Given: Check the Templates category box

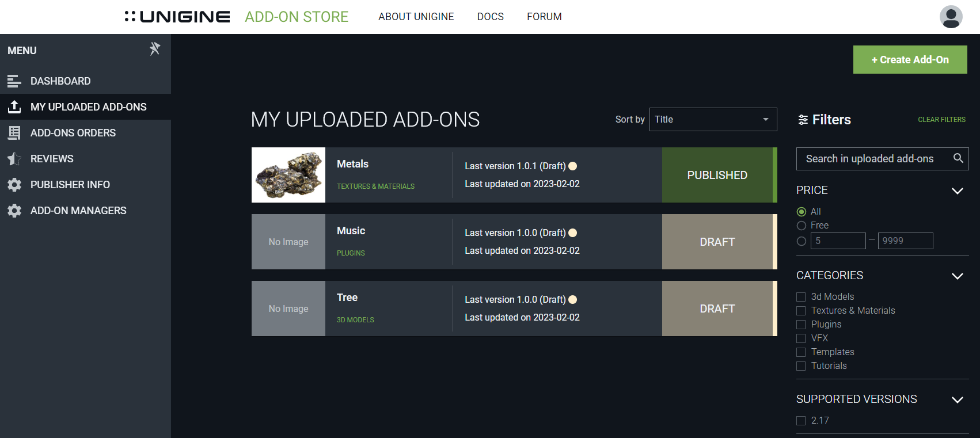Looking at the screenshot, I should (801, 352).
